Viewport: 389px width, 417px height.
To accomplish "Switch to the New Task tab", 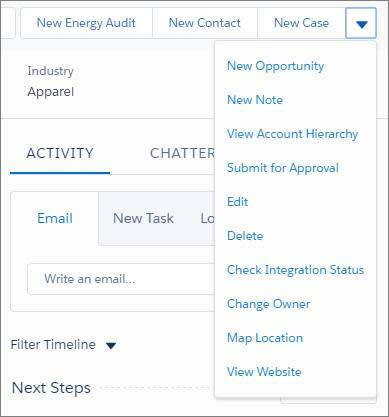I will tap(143, 218).
